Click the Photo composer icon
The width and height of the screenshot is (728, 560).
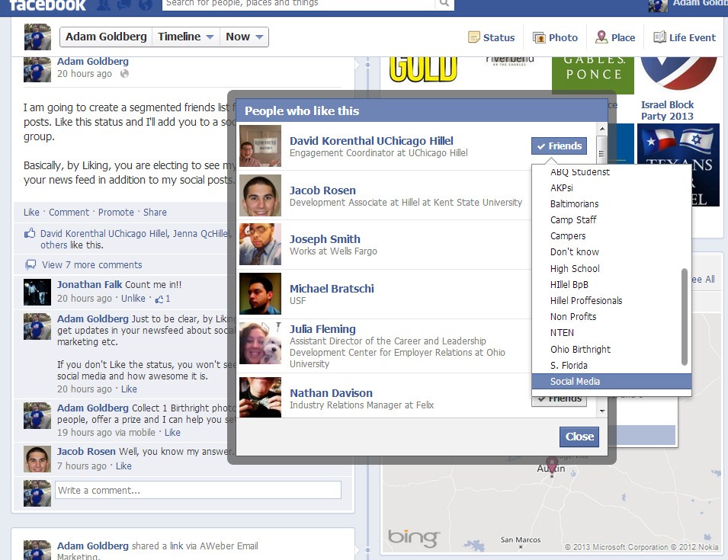[539, 37]
